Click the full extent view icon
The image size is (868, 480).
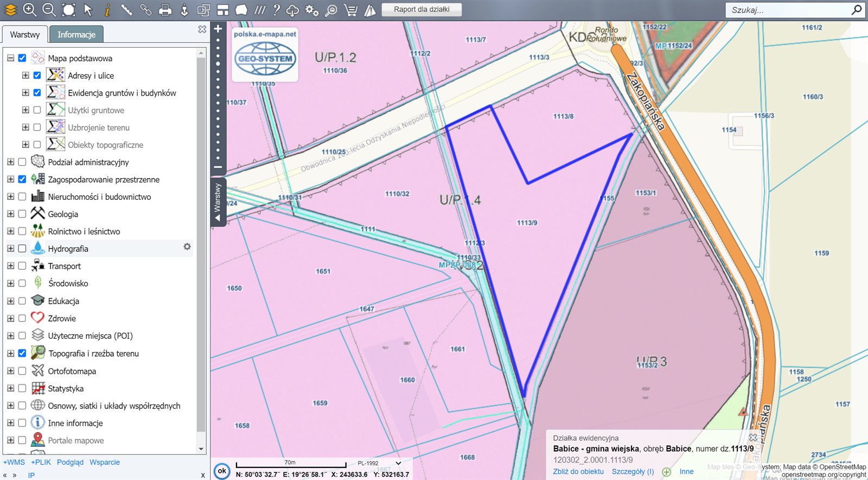(68, 10)
